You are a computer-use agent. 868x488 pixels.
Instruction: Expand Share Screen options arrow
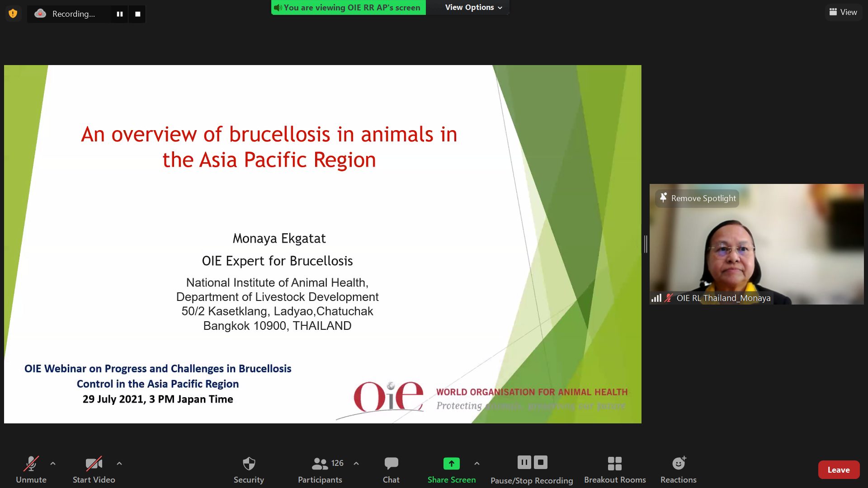(x=477, y=464)
